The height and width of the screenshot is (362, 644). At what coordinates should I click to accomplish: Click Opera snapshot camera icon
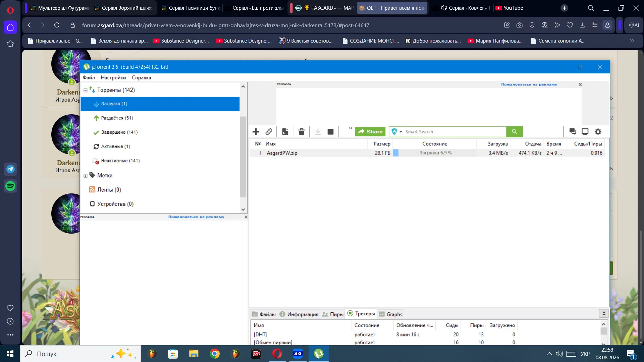coord(520,25)
